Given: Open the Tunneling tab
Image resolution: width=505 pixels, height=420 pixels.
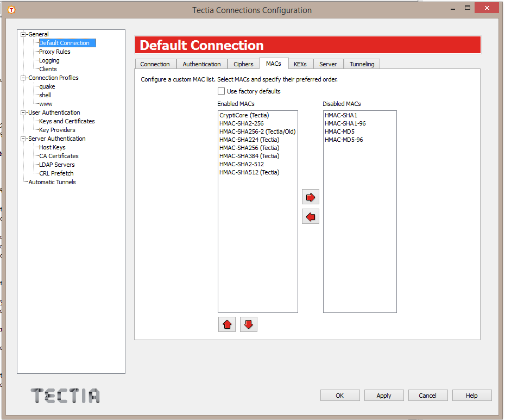Looking at the screenshot, I should point(362,64).
